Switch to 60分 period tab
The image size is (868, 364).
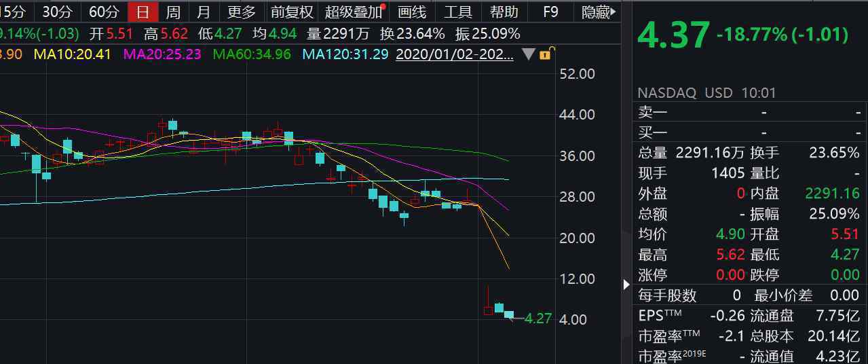click(104, 12)
